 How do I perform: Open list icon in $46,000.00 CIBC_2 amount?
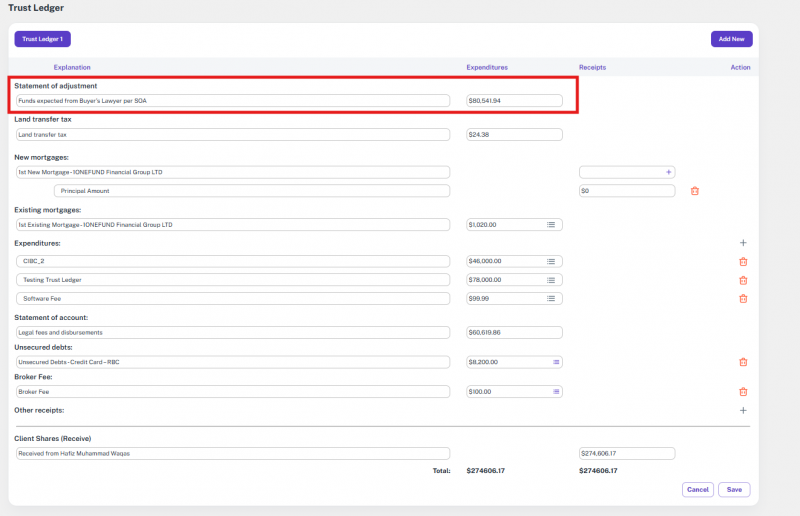coord(551,262)
